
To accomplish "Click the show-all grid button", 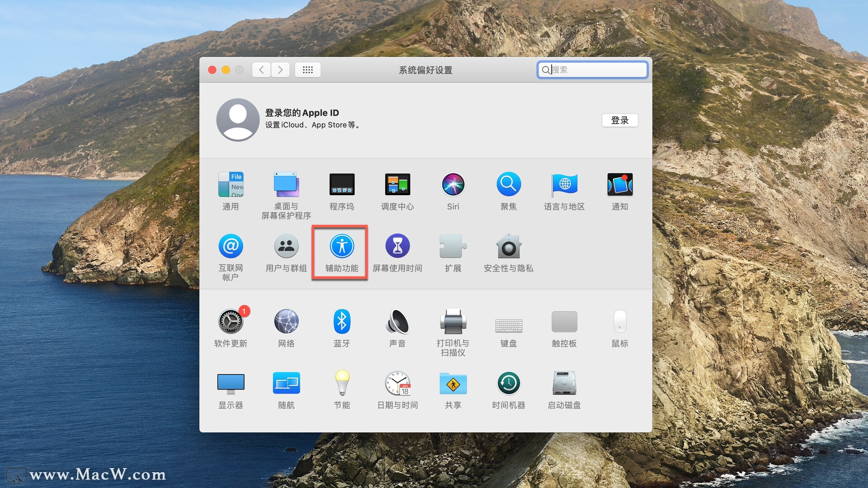I will coord(308,70).
